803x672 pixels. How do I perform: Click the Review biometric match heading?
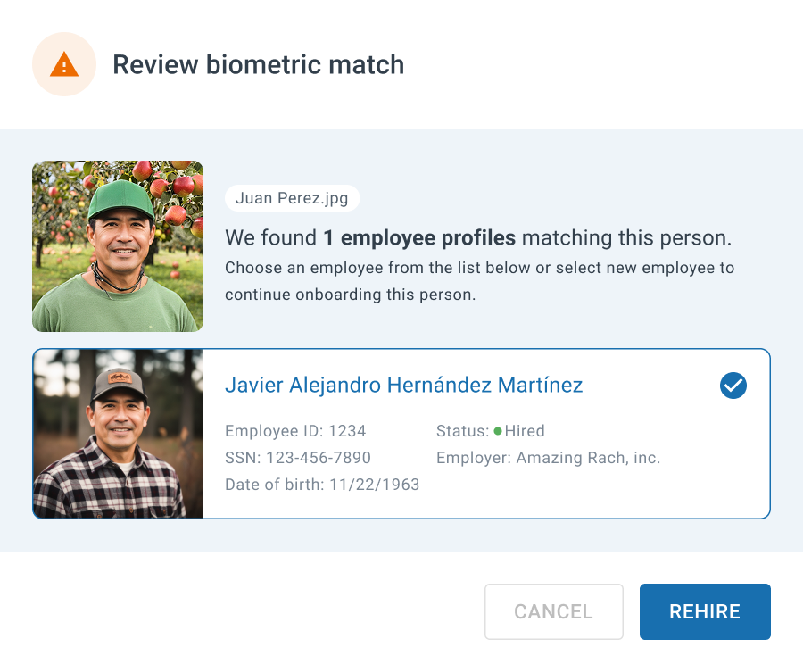[x=258, y=65]
